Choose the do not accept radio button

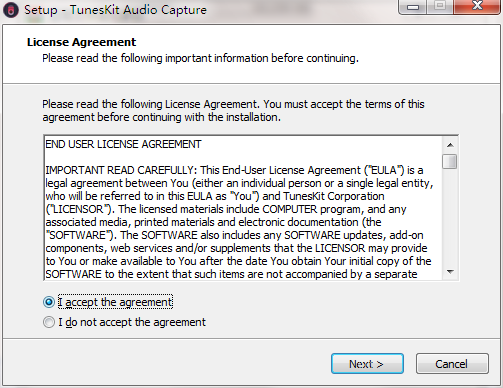[49, 322]
